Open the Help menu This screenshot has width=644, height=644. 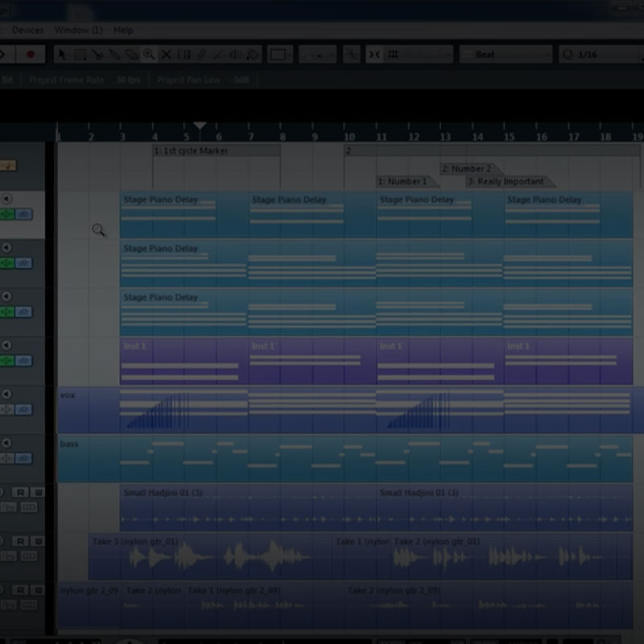tap(123, 30)
